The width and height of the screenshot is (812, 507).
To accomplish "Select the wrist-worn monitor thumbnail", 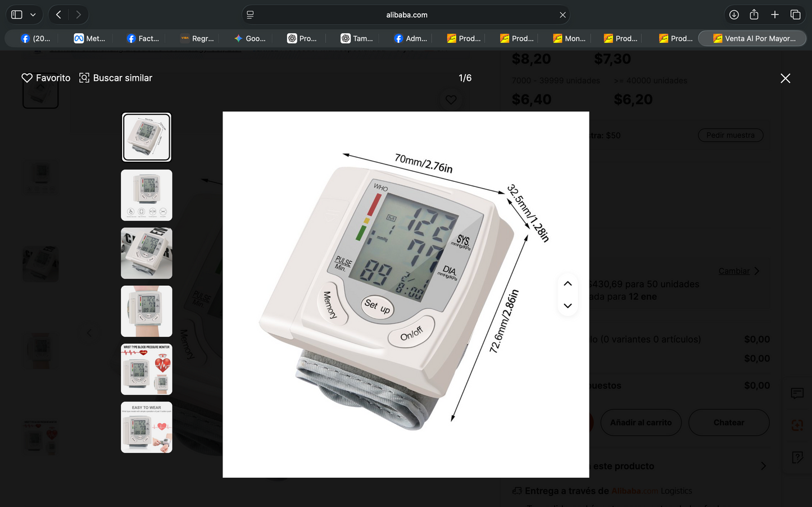I will coord(147,311).
